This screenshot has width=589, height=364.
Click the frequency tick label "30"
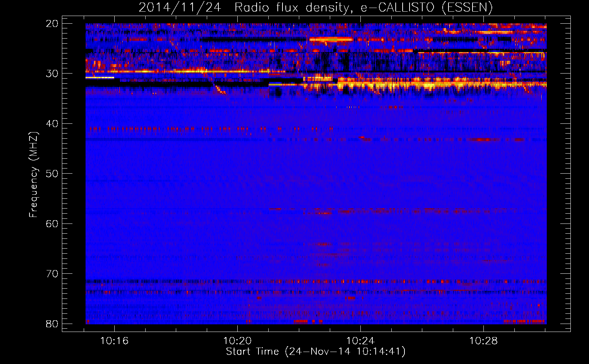coord(52,74)
